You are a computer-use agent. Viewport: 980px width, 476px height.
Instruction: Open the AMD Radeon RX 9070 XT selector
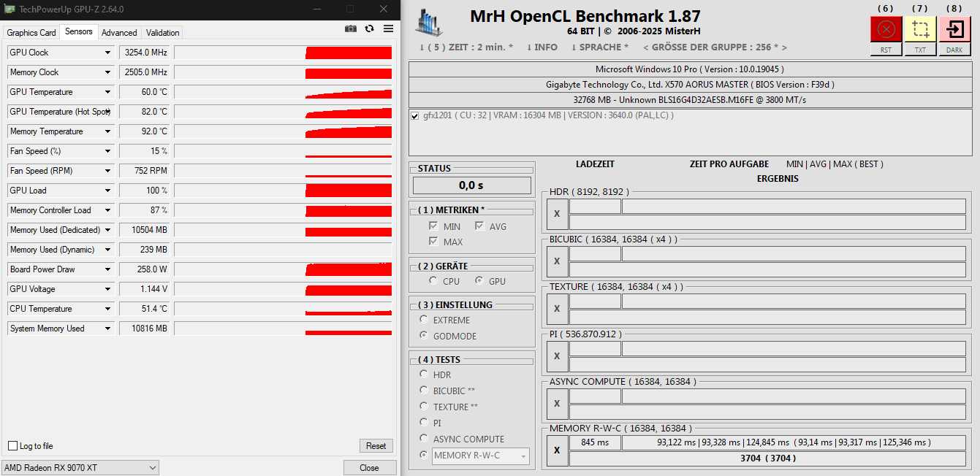point(80,467)
